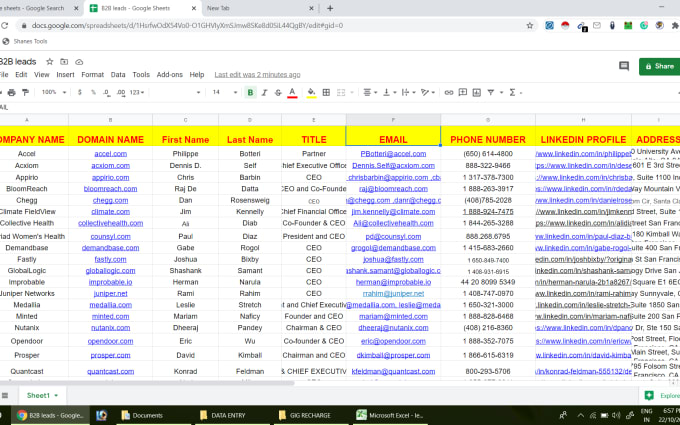Viewport: 680px width, 425px height.
Task: Format selection as percent
Action: pyautogui.click(x=93, y=92)
